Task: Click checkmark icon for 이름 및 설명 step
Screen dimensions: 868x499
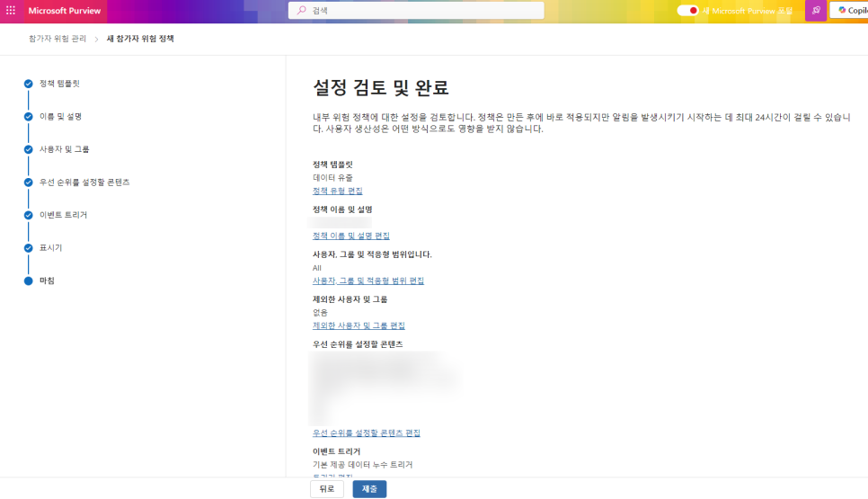Action: pyautogui.click(x=28, y=116)
